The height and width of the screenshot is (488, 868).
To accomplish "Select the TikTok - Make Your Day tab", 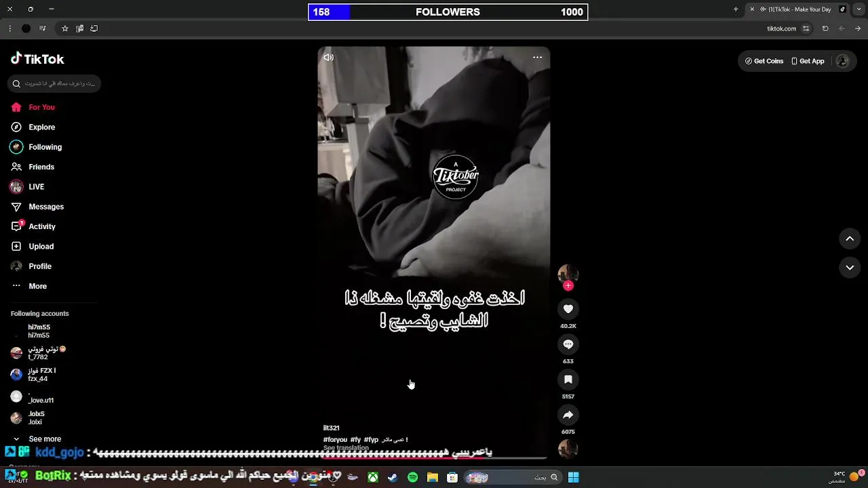I will (797, 9).
